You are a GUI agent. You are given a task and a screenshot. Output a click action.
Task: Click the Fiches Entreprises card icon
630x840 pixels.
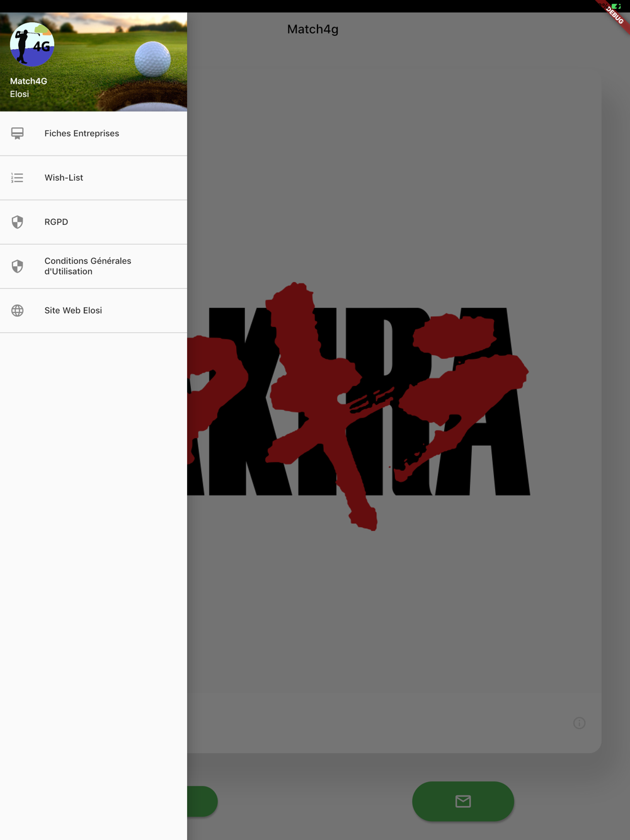coord(18,133)
